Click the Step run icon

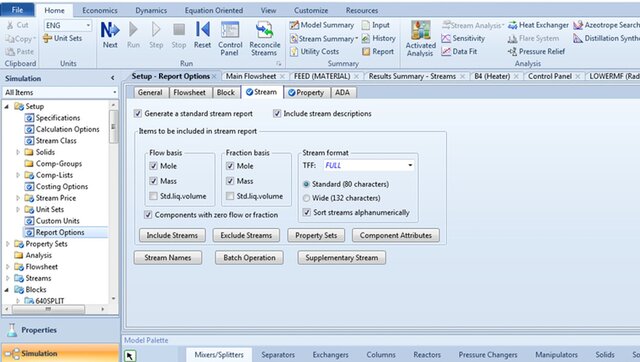[x=156, y=30]
